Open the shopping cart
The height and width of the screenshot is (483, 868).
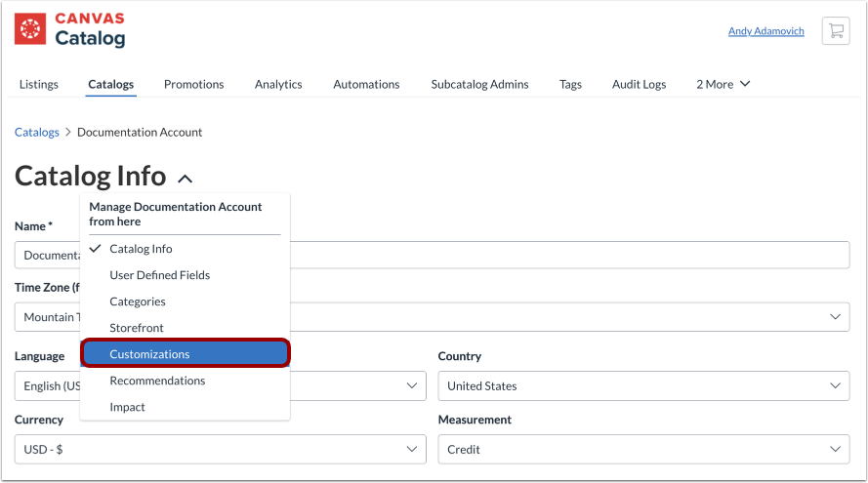835,31
